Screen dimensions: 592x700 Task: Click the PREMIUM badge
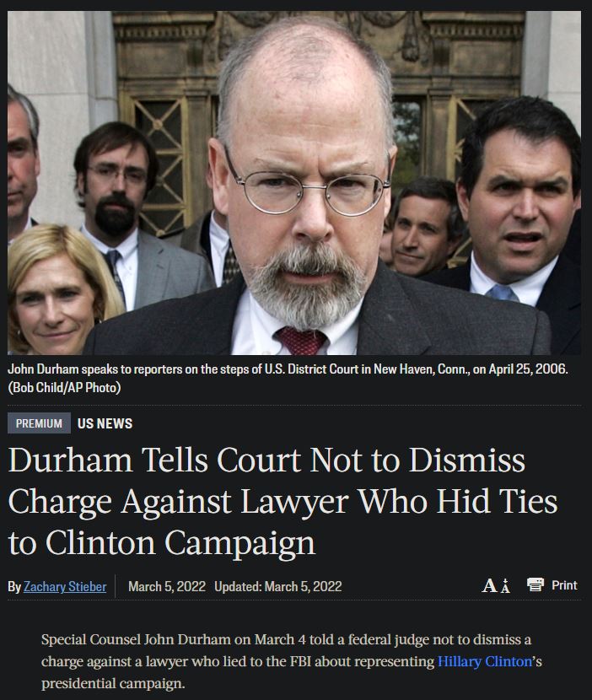[x=39, y=423]
